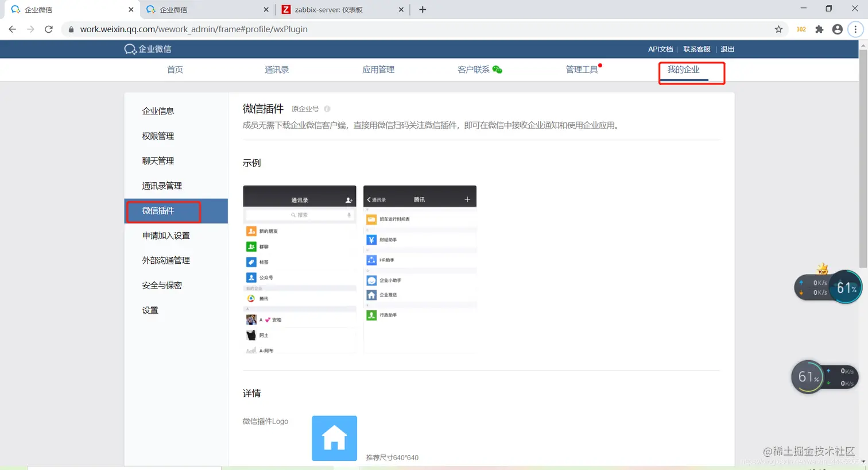Click the yellow yen 财经助手 app icon
Screen dimensions: 868x470
tap(370, 240)
